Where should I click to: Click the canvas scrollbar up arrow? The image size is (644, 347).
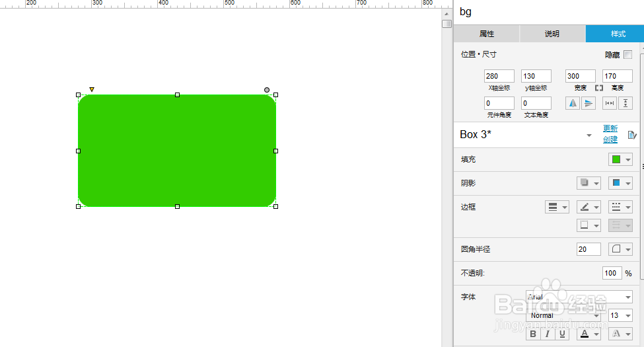(x=447, y=14)
